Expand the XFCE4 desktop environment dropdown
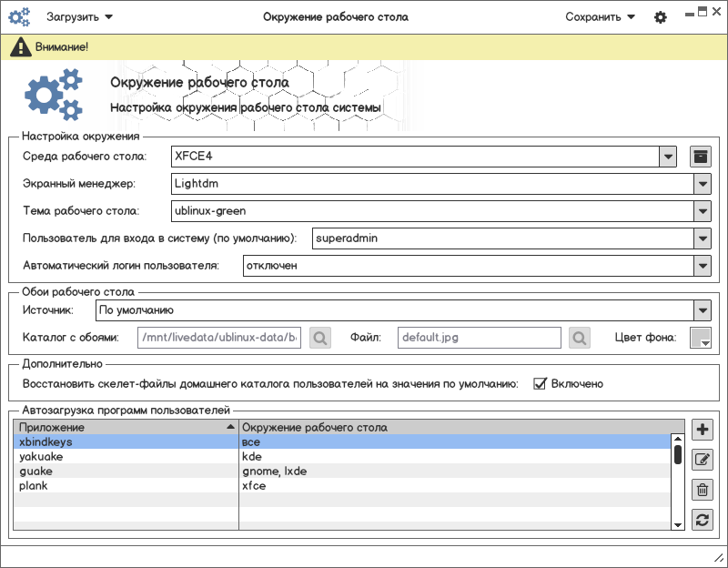This screenshot has height=568, width=728. tap(668, 156)
